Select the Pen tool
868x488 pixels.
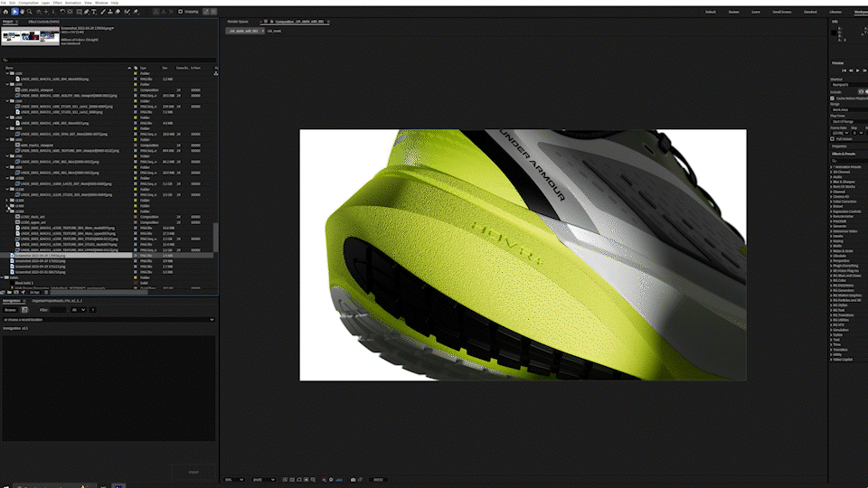pyautogui.click(x=87, y=12)
